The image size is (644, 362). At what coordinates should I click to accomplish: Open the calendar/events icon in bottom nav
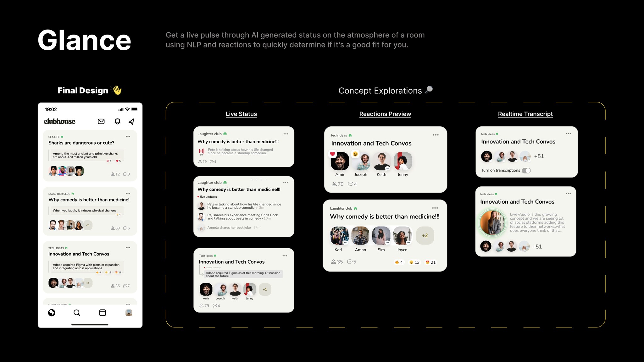coord(103,312)
